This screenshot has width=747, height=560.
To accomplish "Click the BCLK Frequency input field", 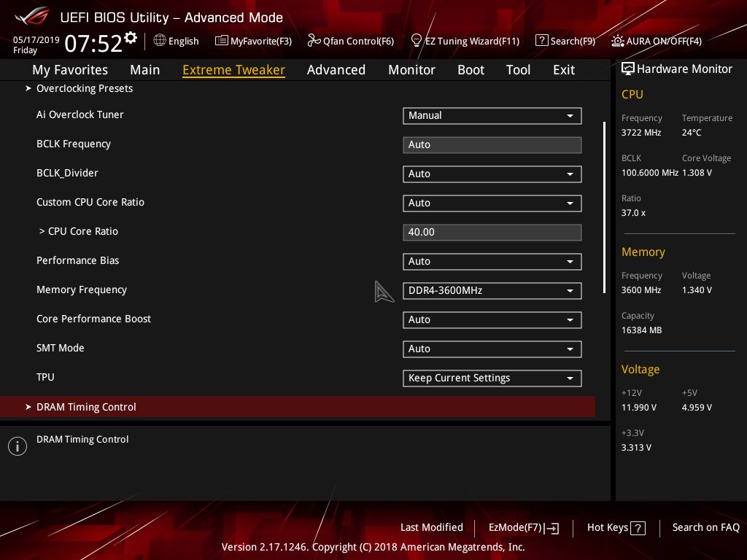I will coord(492,145).
